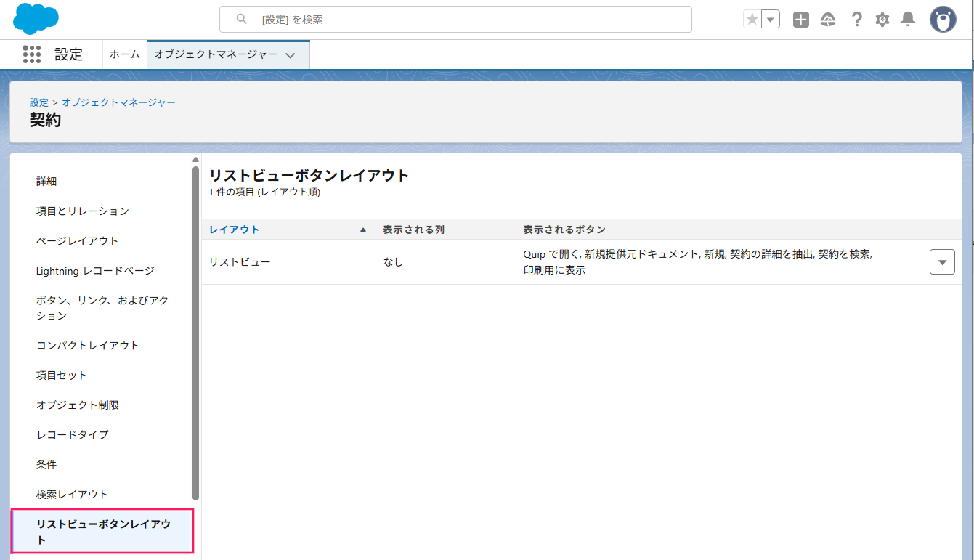The height and width of the screenshot is (560, 974).
Task: Select 項目セット in the sidebar
Action: tap(62, 375)
